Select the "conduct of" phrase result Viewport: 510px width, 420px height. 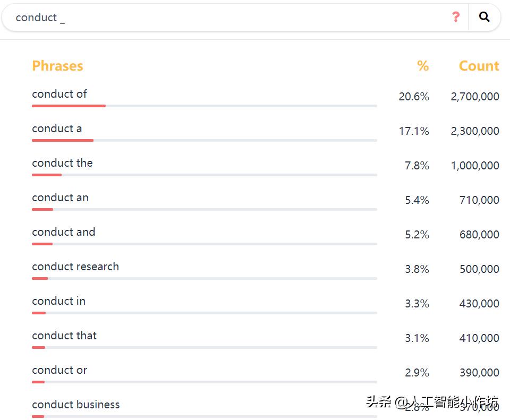pyautogui.click(x=59, y=94)
